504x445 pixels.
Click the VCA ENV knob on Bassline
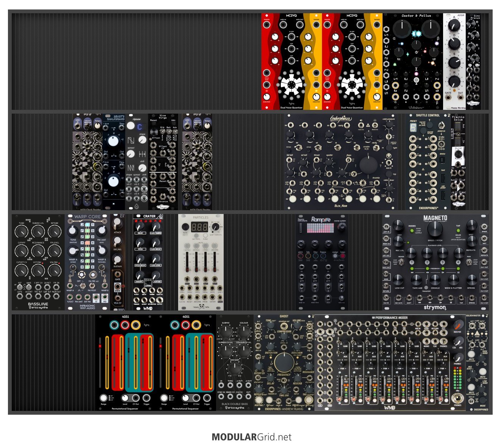(x=55, y=270)
